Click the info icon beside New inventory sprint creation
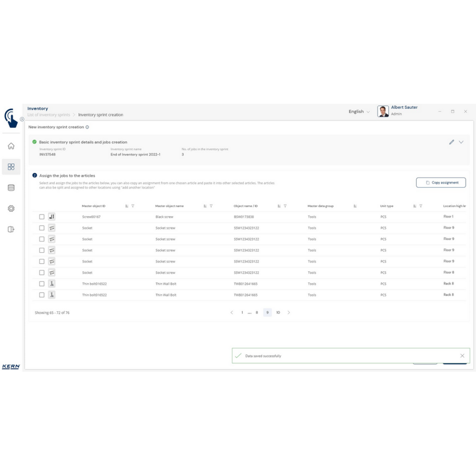This screenshot has height=476, width=476. tap(87, 127)
